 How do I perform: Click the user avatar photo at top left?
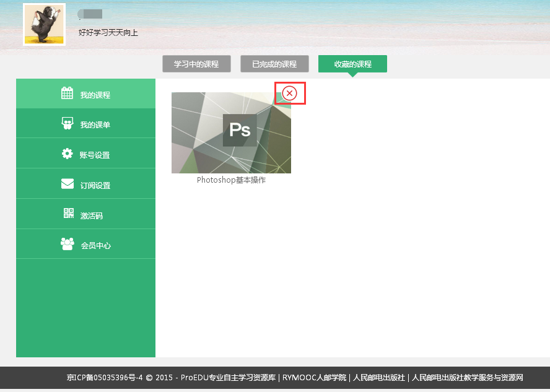click(43, 24)
